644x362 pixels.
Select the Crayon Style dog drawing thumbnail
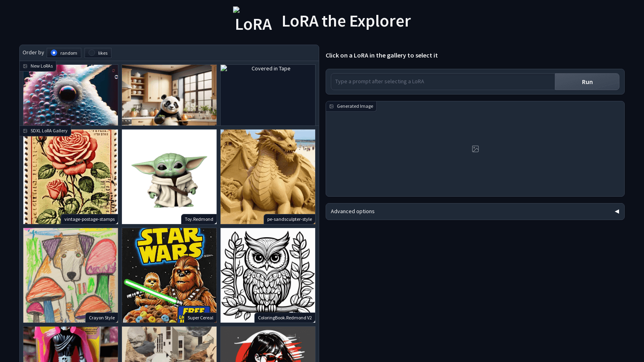(70, 275)
